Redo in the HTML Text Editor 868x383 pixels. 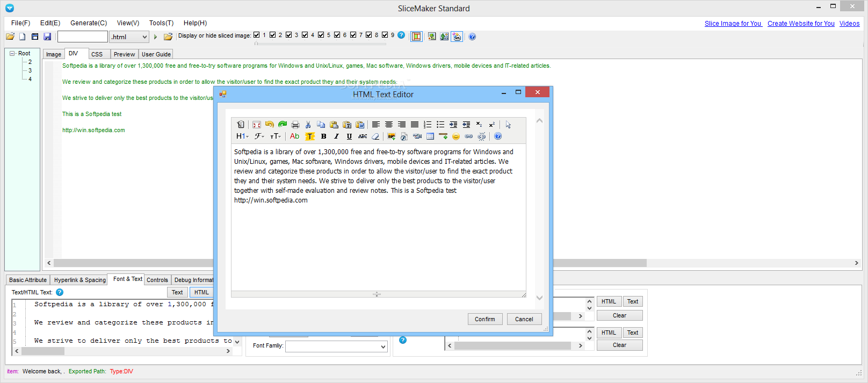[x=283, y=125]
